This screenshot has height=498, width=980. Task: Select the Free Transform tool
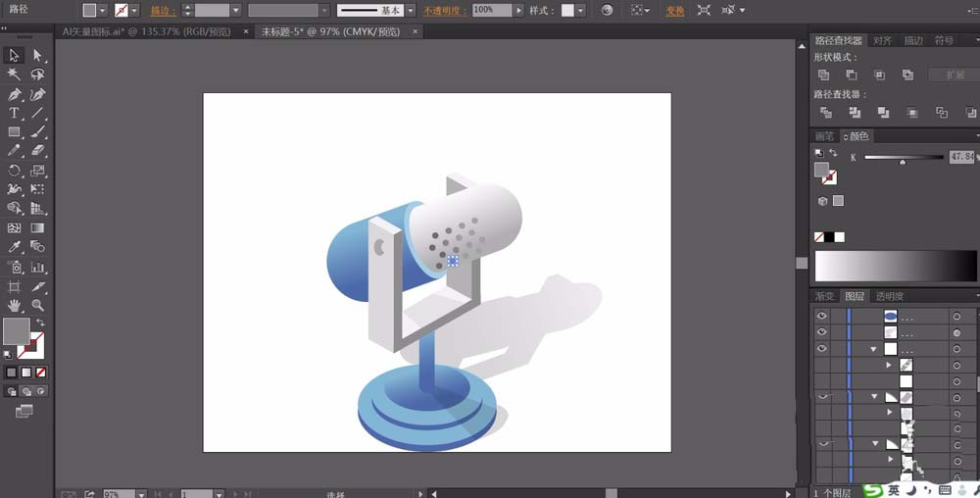(37, 188)
